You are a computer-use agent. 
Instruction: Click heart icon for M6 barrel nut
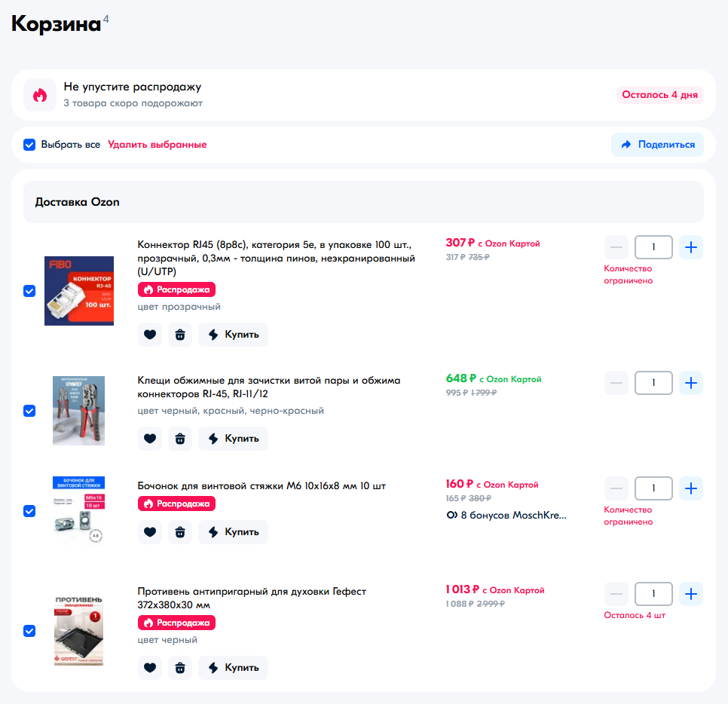coord(150,532)
